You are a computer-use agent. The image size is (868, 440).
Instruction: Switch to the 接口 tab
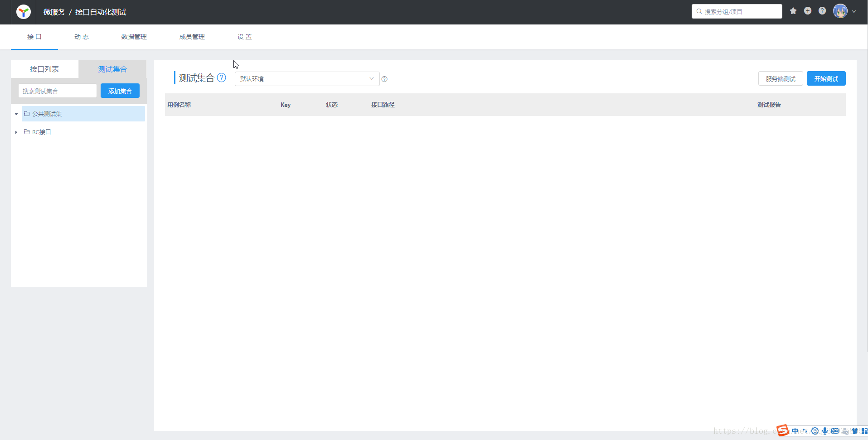34,37
